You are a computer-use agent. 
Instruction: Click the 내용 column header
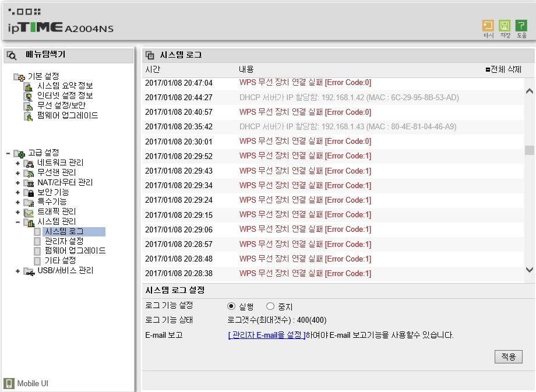[246, 69]
